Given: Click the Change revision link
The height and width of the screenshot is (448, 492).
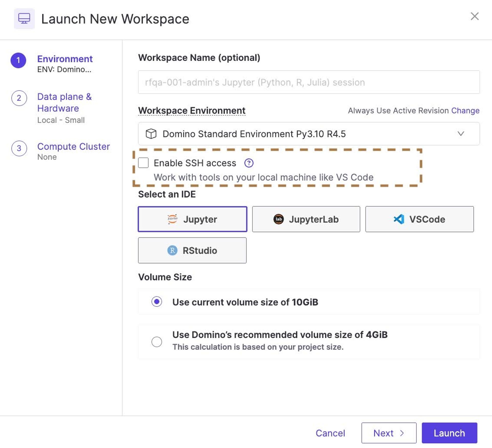Looking at the screenshot, I should click(x=465, y=111).
